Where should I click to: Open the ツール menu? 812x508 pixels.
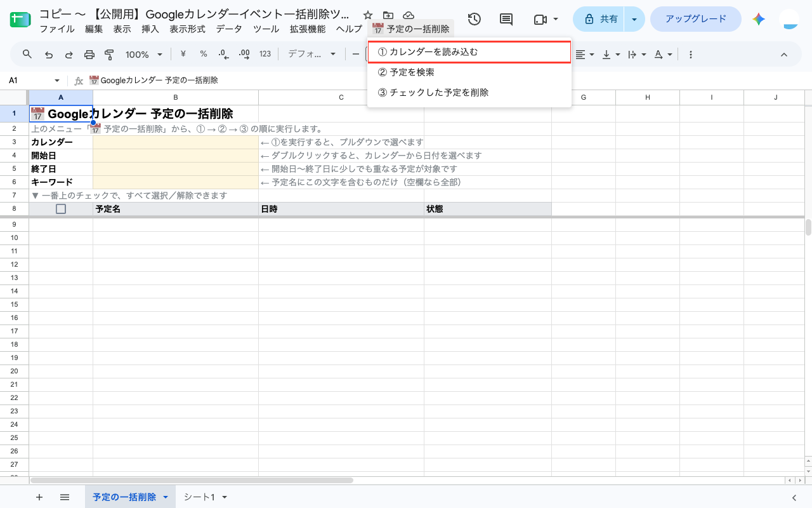point(266,29)
